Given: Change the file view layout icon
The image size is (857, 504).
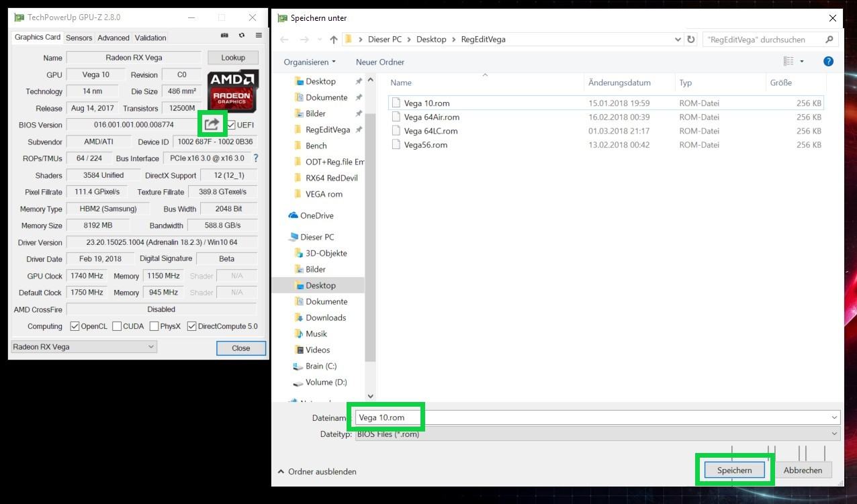Looking at the screenshot, I should click(788, 62).
